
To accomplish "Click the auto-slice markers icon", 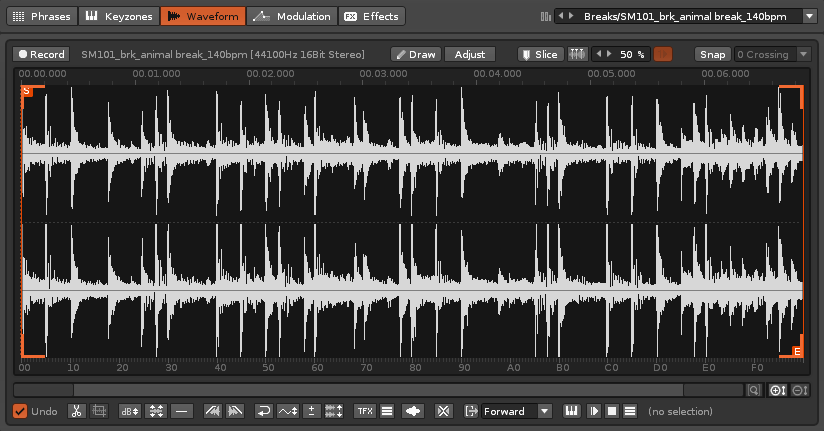I will 577,54.
